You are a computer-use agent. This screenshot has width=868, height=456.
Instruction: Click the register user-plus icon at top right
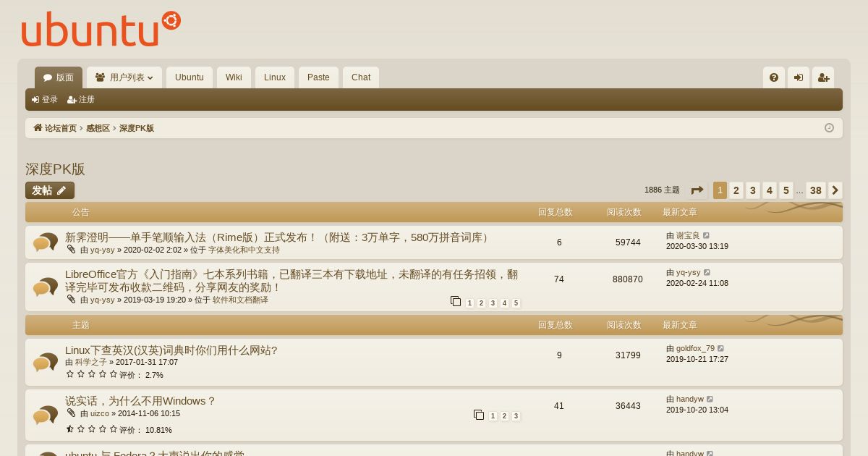(x=823, y=77)
